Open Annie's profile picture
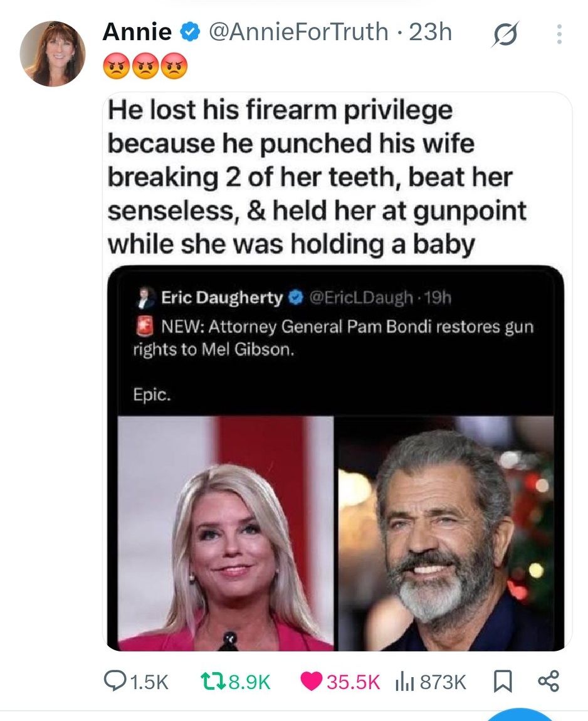The width and height of the screenshot is (588, 721). point(52,53)
